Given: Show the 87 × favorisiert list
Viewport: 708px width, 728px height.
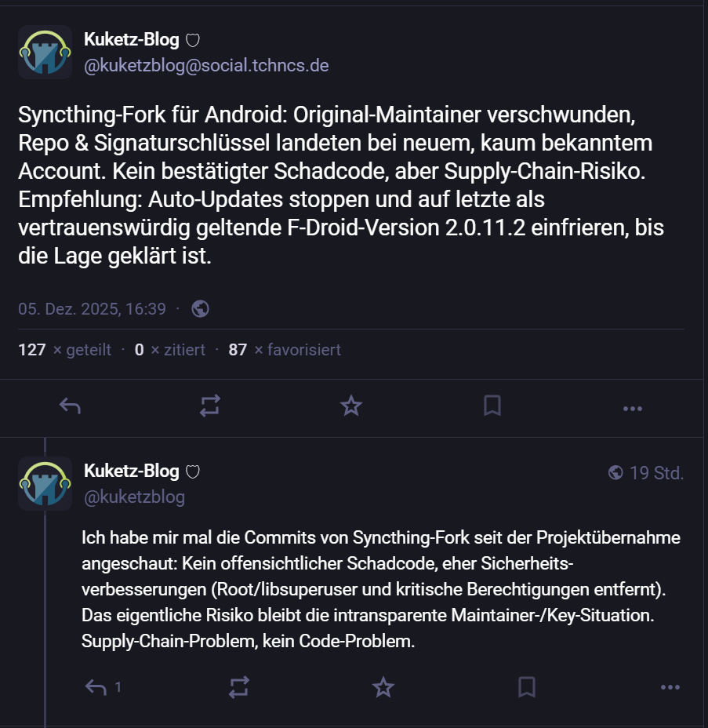Looking at the screenshot, I should pyautogui.click(x=284, y=350).
